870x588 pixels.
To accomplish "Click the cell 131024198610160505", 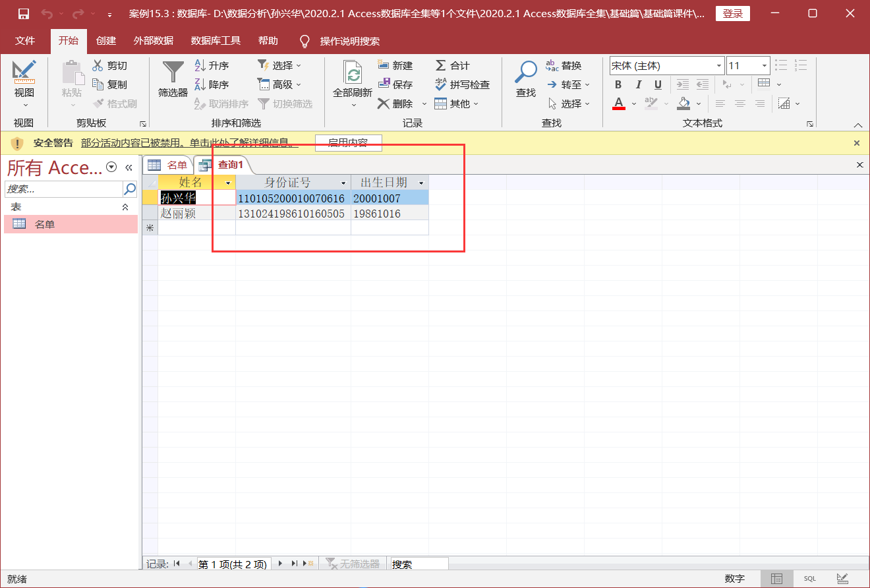I will pos(293,214).
